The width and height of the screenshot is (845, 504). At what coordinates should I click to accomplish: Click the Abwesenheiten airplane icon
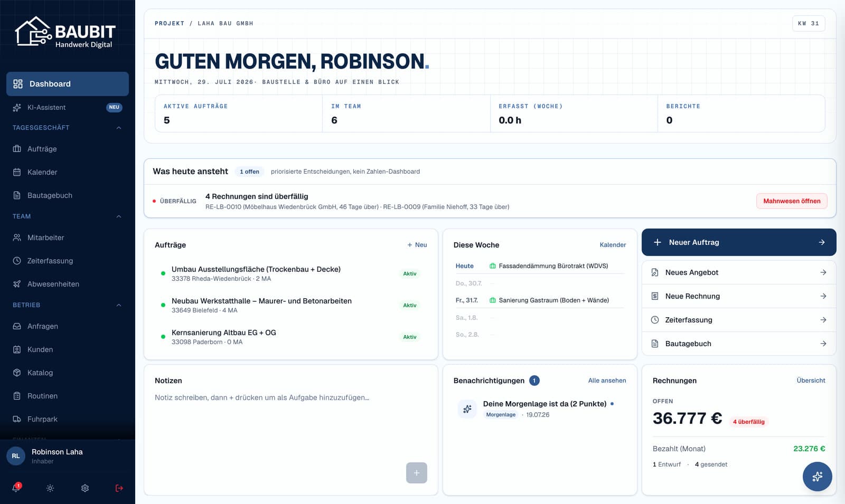pos(17,284)
